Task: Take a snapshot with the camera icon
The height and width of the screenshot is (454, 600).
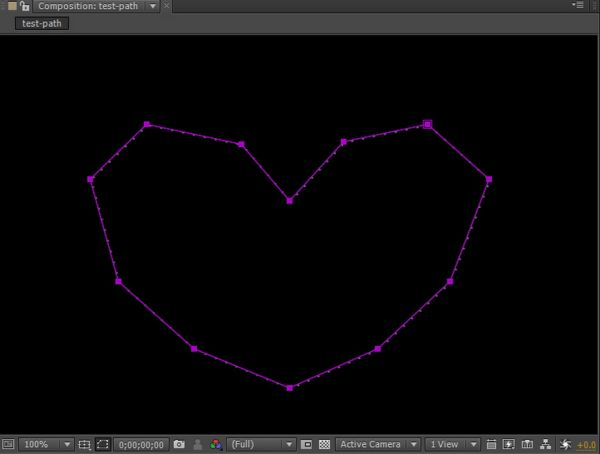Action: (179, 444)
